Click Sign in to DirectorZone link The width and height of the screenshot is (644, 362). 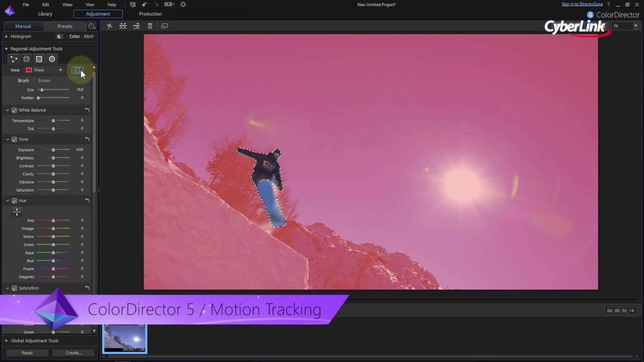(x=582, y=4)
